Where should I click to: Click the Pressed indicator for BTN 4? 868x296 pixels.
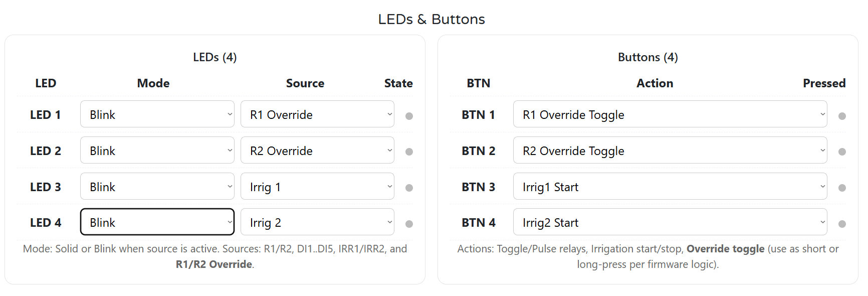coord(842,223)
